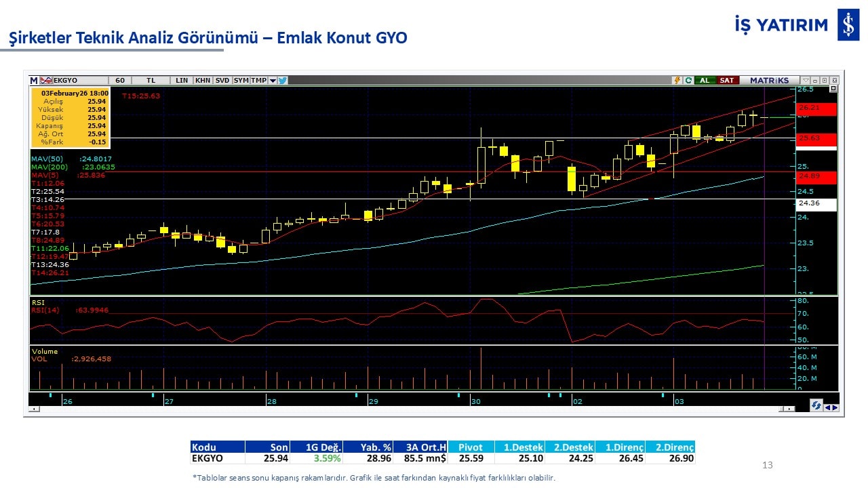Viewport: 868px width, 488px height.
Task: Select the SYM toolbar item
Action: point(241,80)
